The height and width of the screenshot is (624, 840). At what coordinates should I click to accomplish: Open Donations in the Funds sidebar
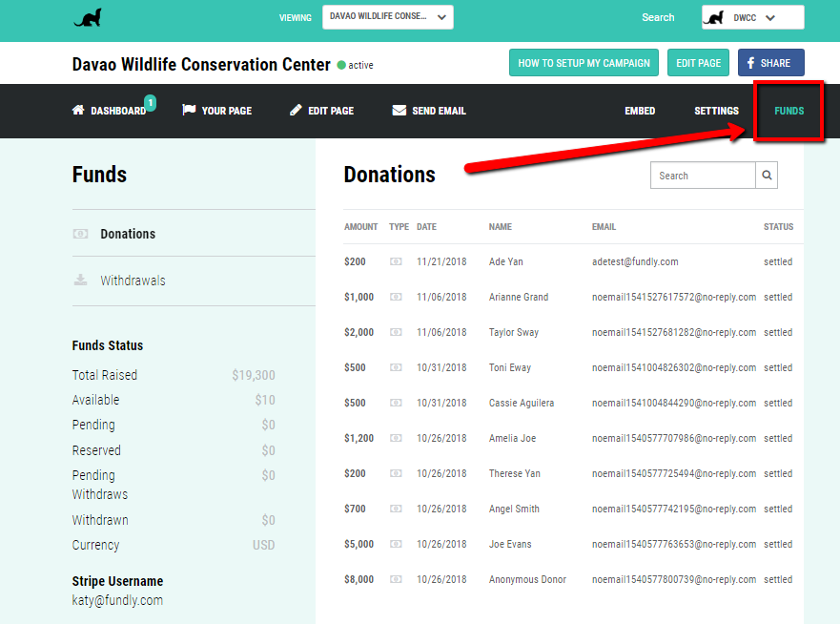(128, 234)
